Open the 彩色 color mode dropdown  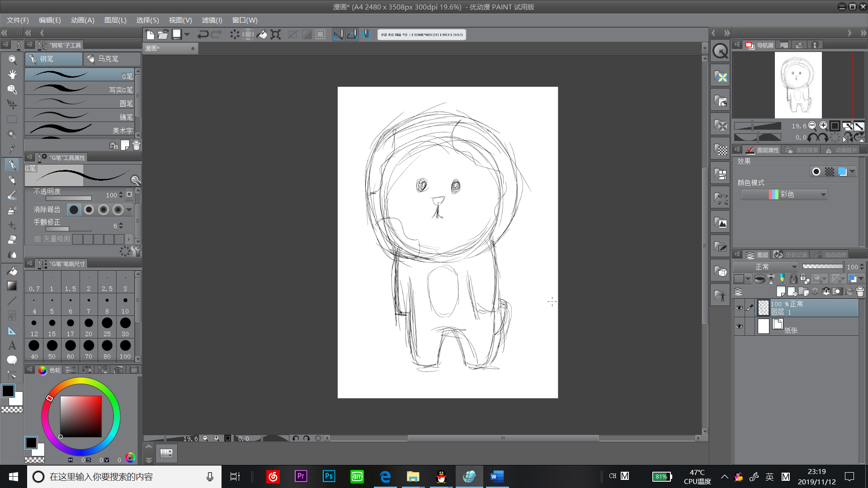pyautogui.click(x=784, y=195)
